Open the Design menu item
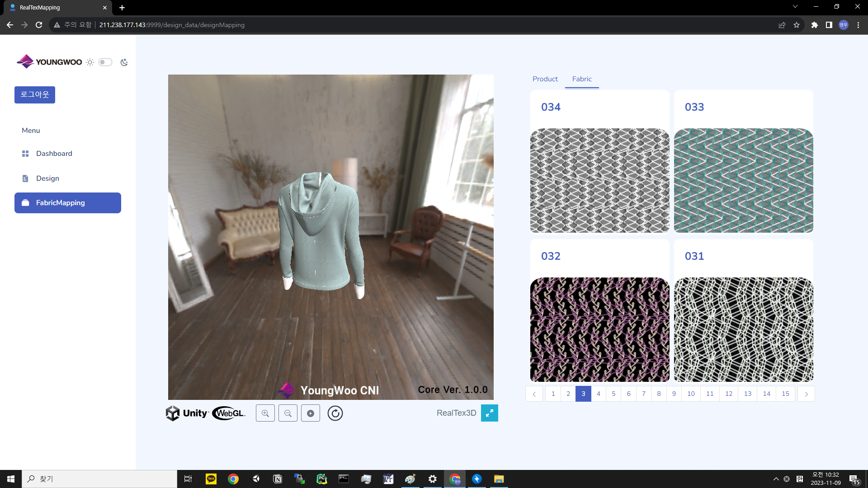The height and width of the screenshot is (488, 868). 47,178
